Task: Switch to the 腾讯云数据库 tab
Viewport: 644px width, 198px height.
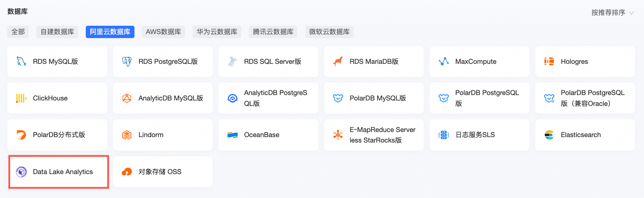Action: [x=273, y=32]
